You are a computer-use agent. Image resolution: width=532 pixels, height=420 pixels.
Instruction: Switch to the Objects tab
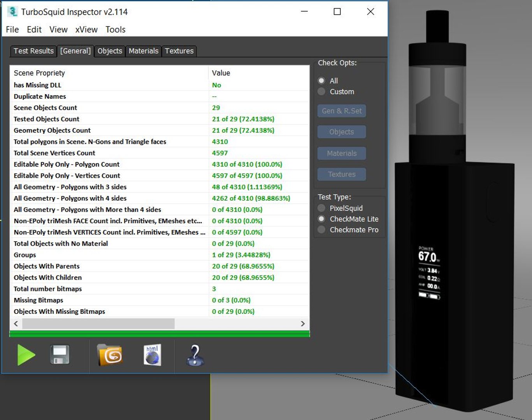point(110,51)
